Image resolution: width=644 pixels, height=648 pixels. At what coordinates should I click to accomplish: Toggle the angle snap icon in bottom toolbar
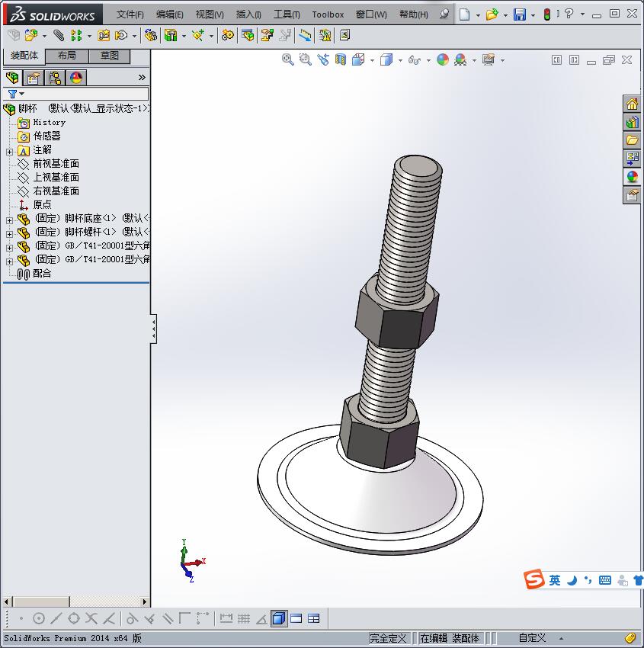(x=261, y=619)
